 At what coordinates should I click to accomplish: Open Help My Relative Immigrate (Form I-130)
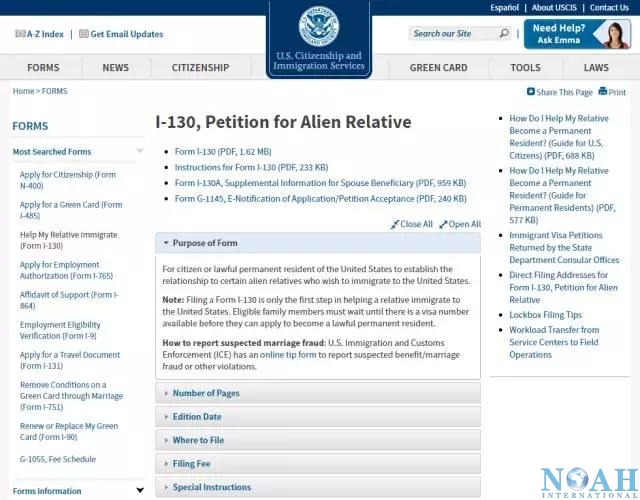coord(69,240)
